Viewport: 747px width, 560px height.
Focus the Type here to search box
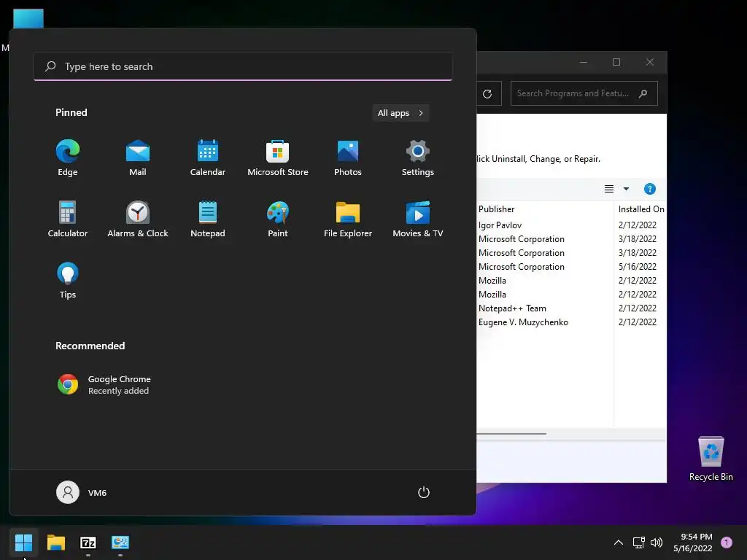point(243,66)
